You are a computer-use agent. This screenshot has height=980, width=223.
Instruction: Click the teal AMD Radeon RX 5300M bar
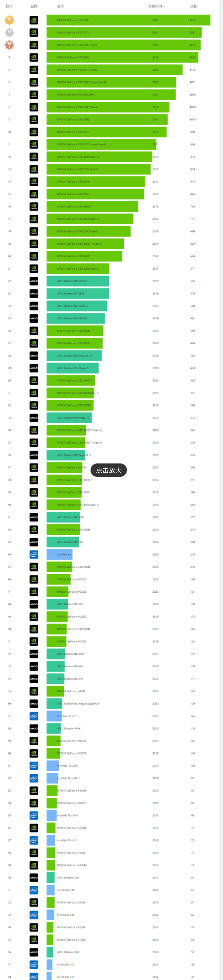click(x=75, y=318)
